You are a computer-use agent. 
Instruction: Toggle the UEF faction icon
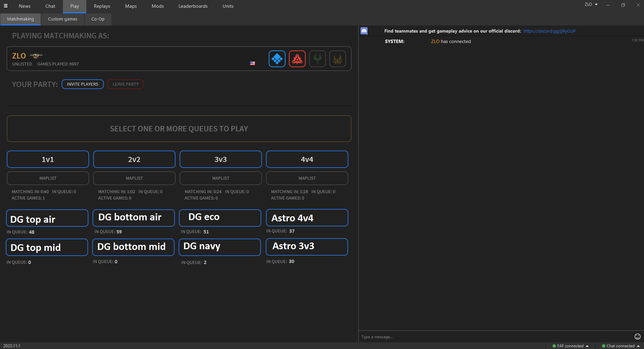tap(277, 59)
